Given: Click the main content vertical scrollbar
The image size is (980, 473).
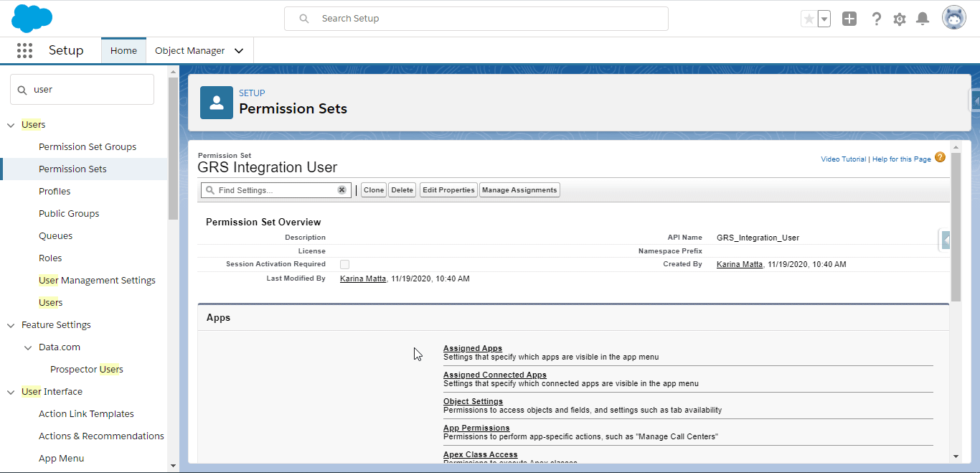Looking at the screenshot, I should click(x=956, y=227).
